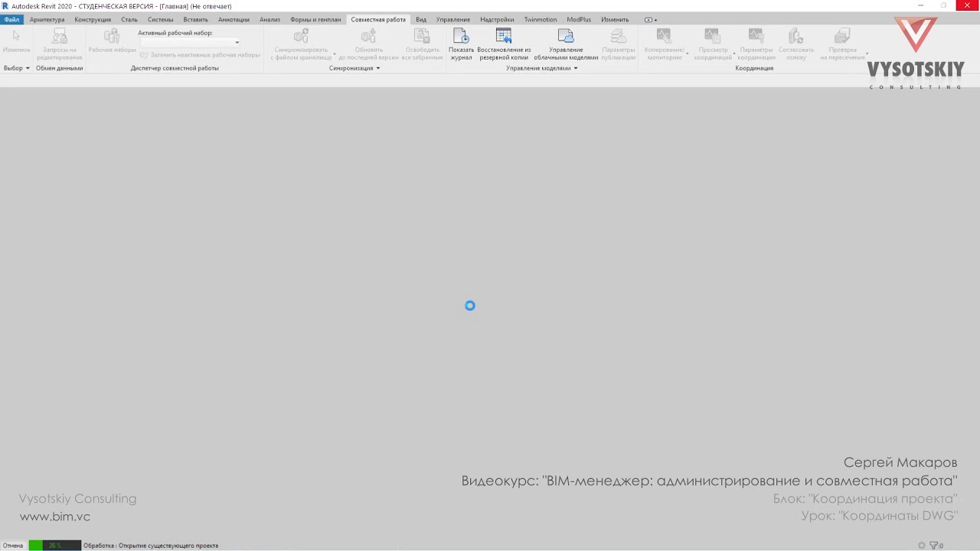Toggle ribbon minimize state button

[x=650, y=20]
